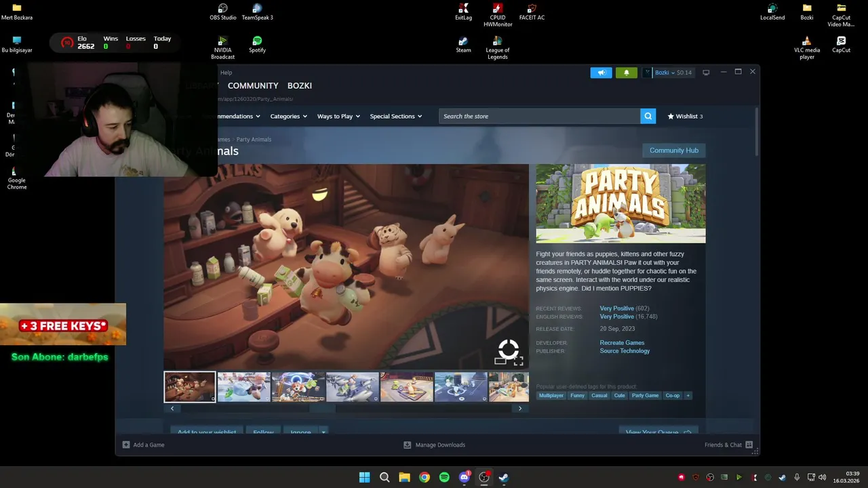This screenshot has height=488, width=868.
Task: Open the green notifications bell
Action: 626,73
